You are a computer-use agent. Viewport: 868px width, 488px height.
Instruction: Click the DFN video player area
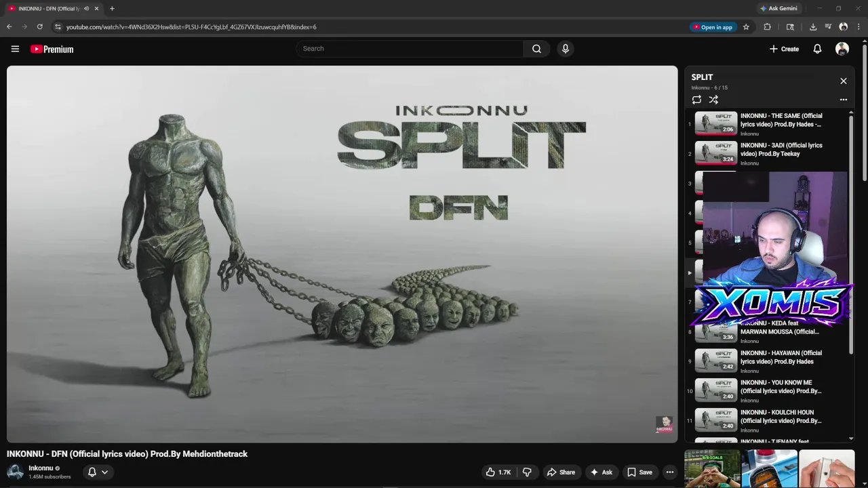point(342,254)
